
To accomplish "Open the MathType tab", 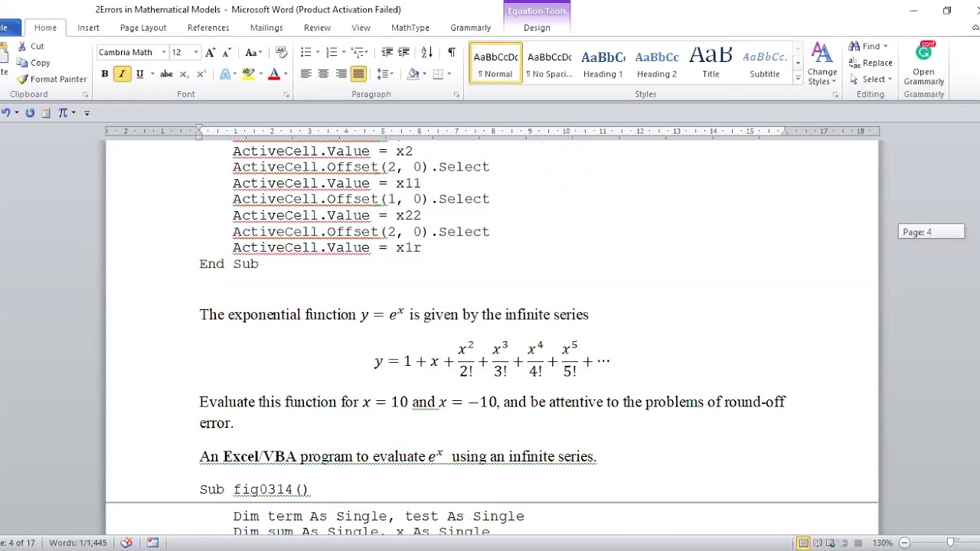I will pos(410,28).
